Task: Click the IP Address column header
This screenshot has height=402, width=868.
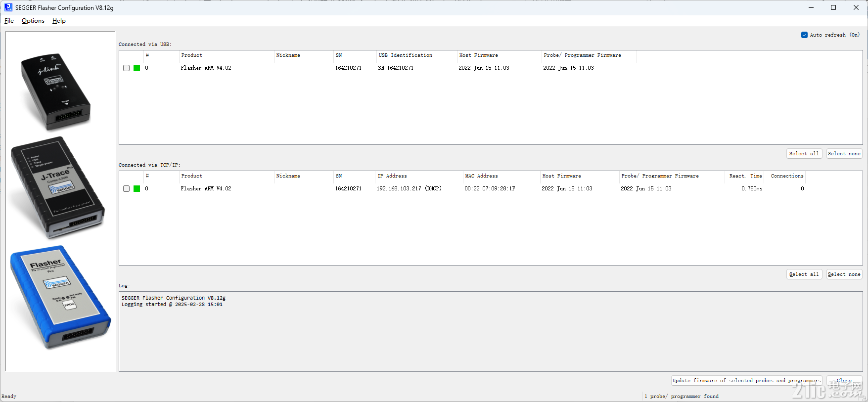Action: 419,176
